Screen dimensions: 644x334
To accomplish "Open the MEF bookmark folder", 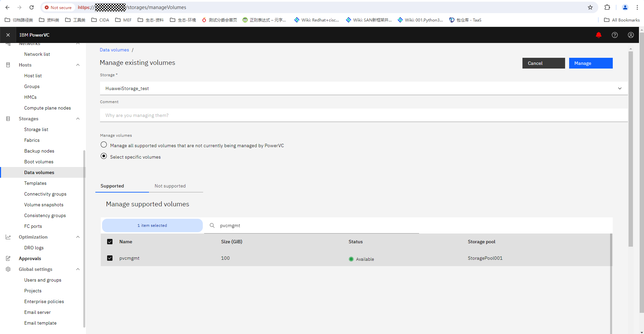I will [x=123, y=20].
